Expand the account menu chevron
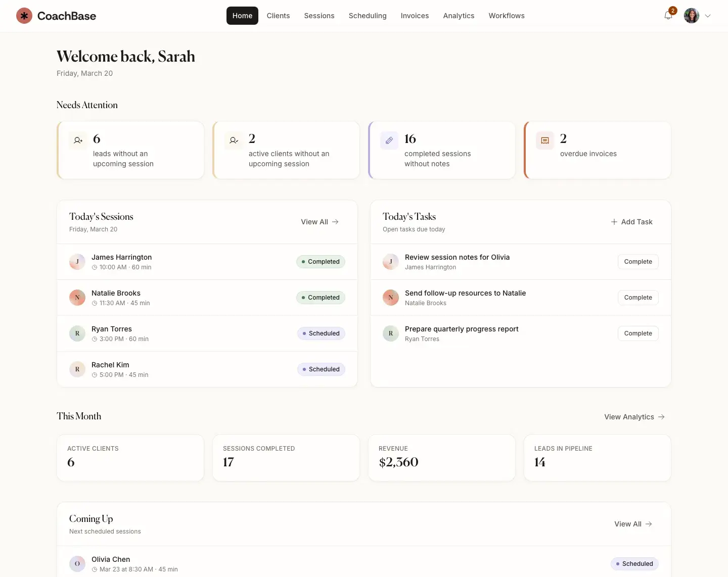728x577 pixels. point(708,16)
